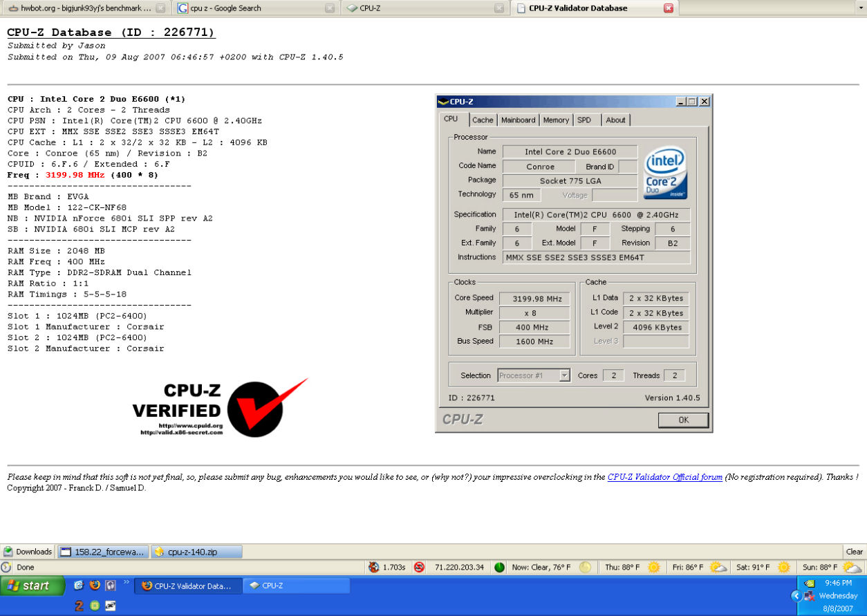This screenshot has height=616, width=867.
Task: Switch to CPU-Z Validator Database taskbar button
Action: pos(189,586)
